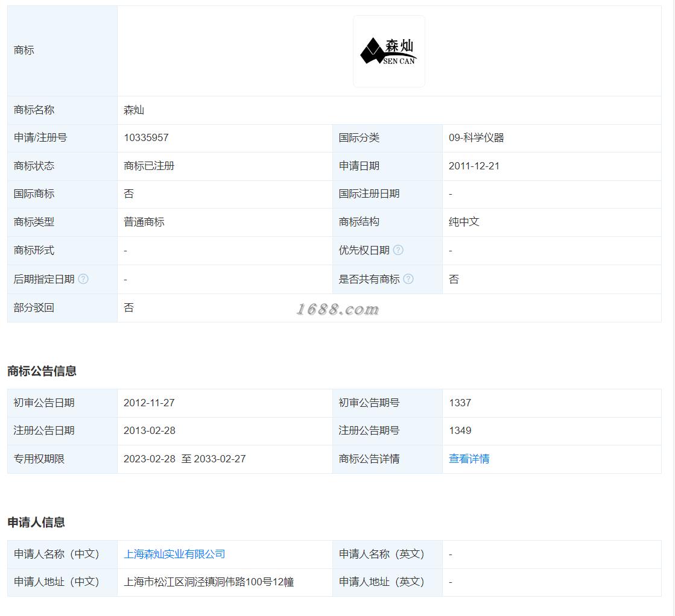Click the 国际分类 label cell
The height and width of the screenshot is (616, 675).
pyautogui.click(x=387, y=138)
